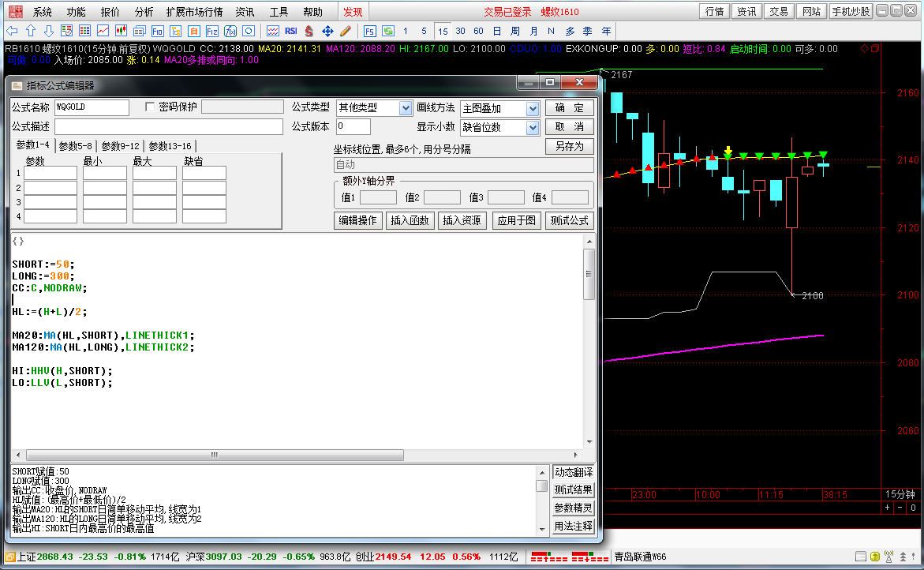924x570 pixels.
Task: Toggle the 密码保护 password protection checkbox
Action: [150, 107]
